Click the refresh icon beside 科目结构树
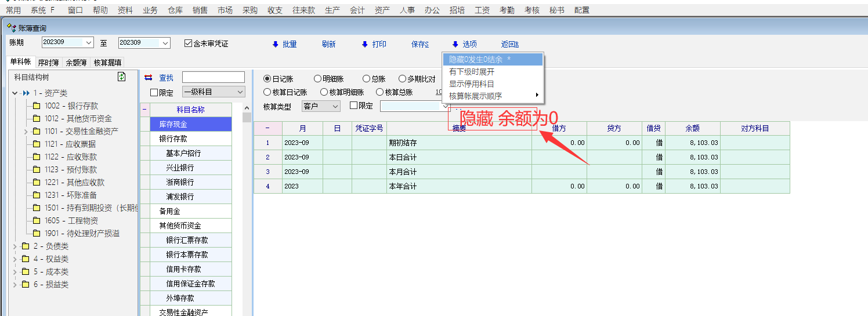Viewport: 868px width, 316px height. click(121, 77)
